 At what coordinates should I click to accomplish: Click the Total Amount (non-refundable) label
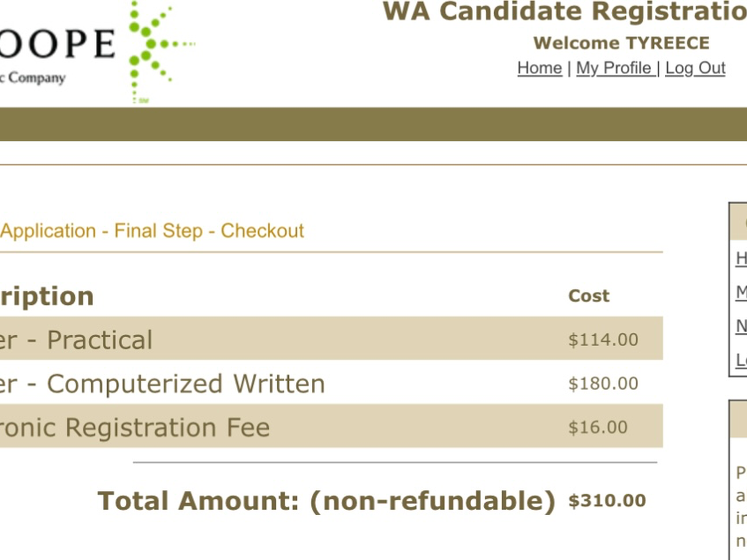pos(326,501)
